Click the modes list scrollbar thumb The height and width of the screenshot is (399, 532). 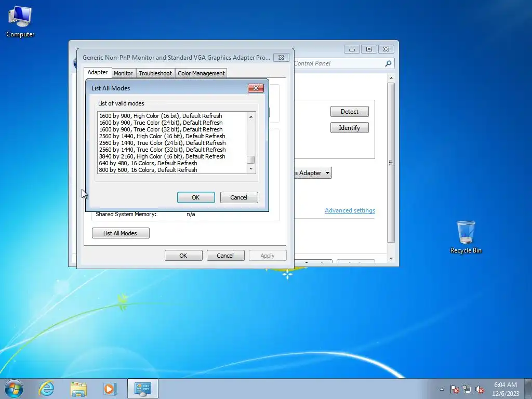coord(251,159)
